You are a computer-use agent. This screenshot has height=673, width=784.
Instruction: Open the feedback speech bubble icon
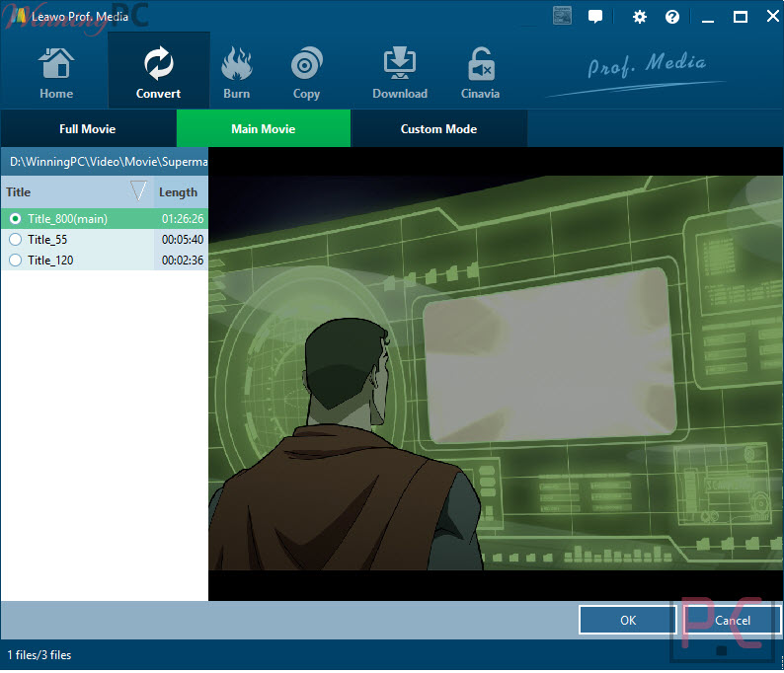coord(595,17)
